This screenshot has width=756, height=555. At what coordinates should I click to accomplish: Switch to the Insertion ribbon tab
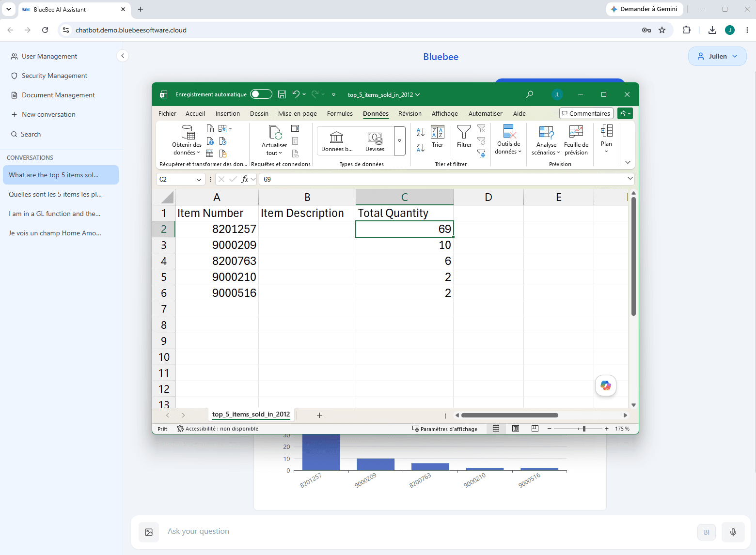(x=228, y=113)
